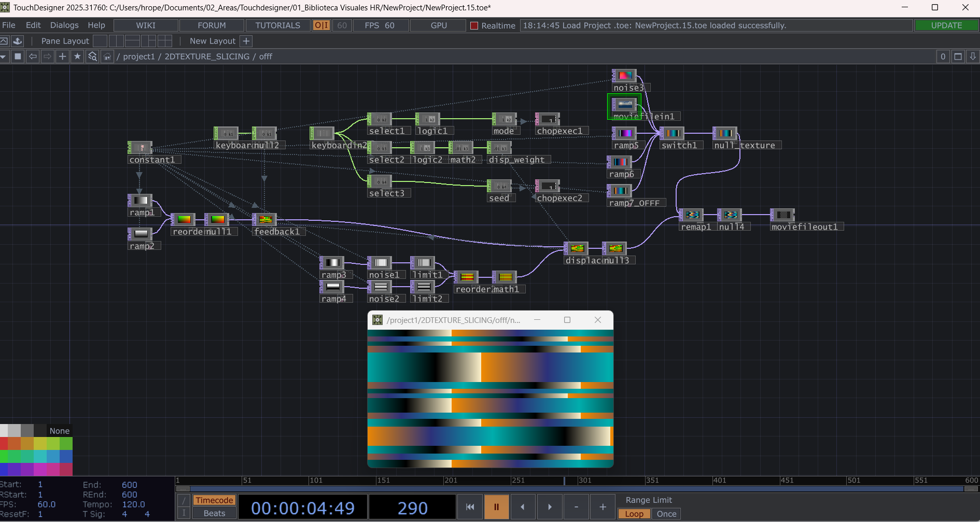Click the search operators icon
This screenshot has height=522, width=980.
coord(92,57)
